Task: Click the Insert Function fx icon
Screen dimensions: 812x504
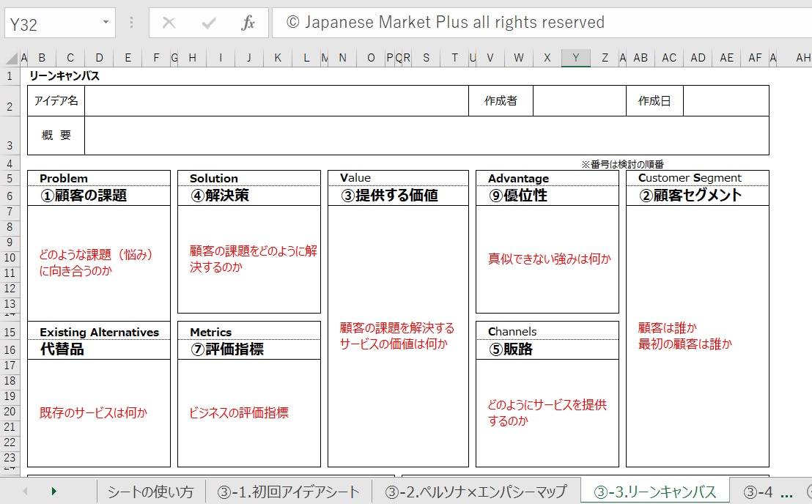Action: click(248, 23)
